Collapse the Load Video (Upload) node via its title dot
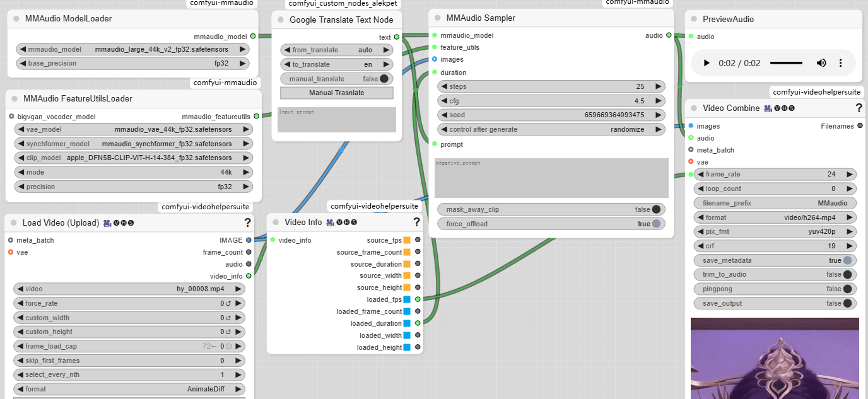Image resolution: width=868 pixels, height=399 pixels. click(14, 223)
